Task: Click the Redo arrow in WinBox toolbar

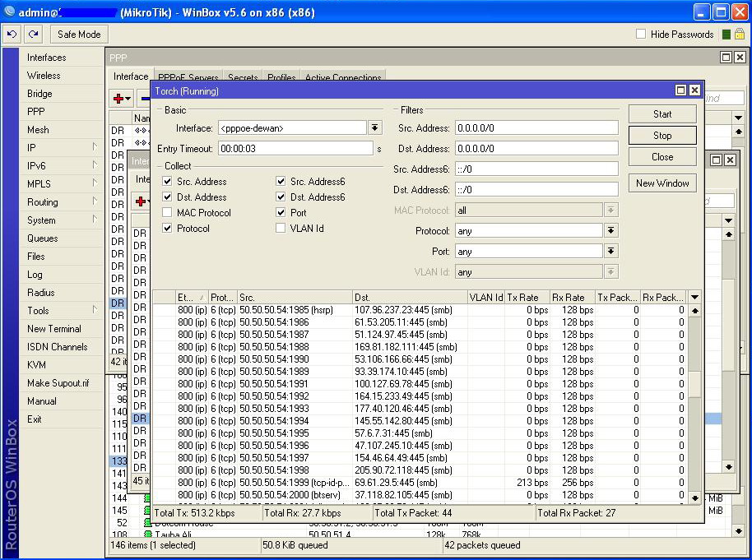Action: (x=34, y=35)
